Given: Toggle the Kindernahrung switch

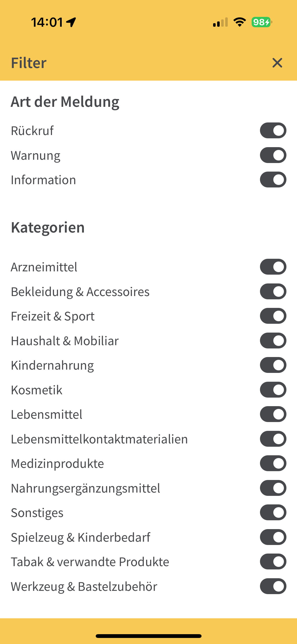Looking at the screenshot, I should click(273, 365).
